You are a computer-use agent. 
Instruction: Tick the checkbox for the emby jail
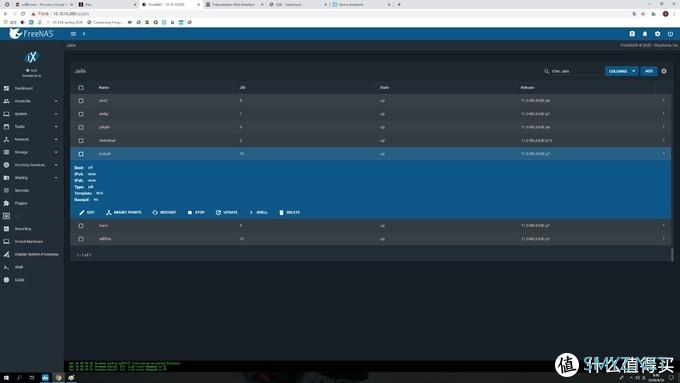click(x=81, y=114)
